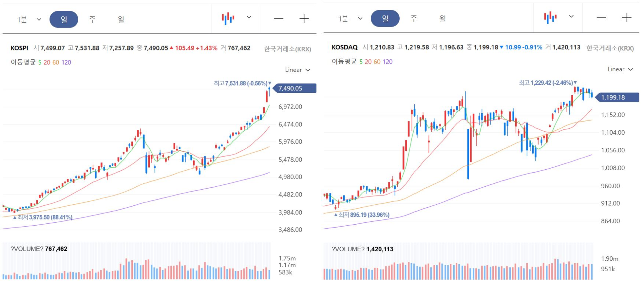
Task: Open the KOSDAQ candlestick chart type icon
Action: (550, 18)
